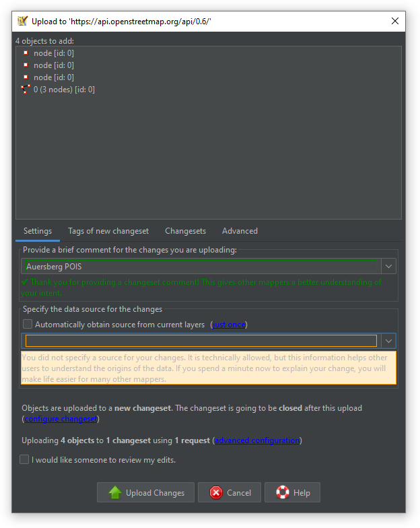
Task: Expand the changeset comment dropdown
Action: [388, 267]
